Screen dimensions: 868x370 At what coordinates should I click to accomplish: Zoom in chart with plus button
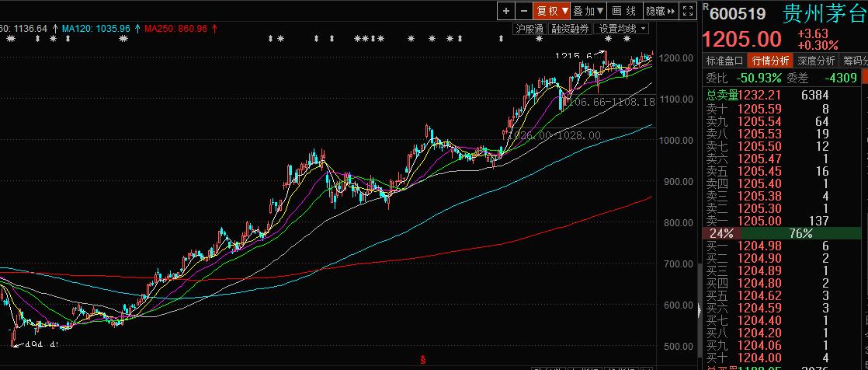(x=506, y=11)
